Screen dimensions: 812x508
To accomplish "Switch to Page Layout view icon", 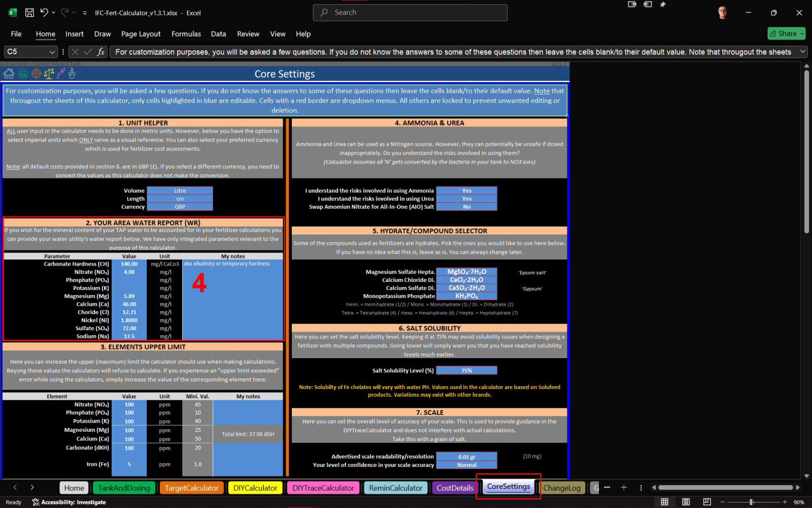I will [686, 502].
